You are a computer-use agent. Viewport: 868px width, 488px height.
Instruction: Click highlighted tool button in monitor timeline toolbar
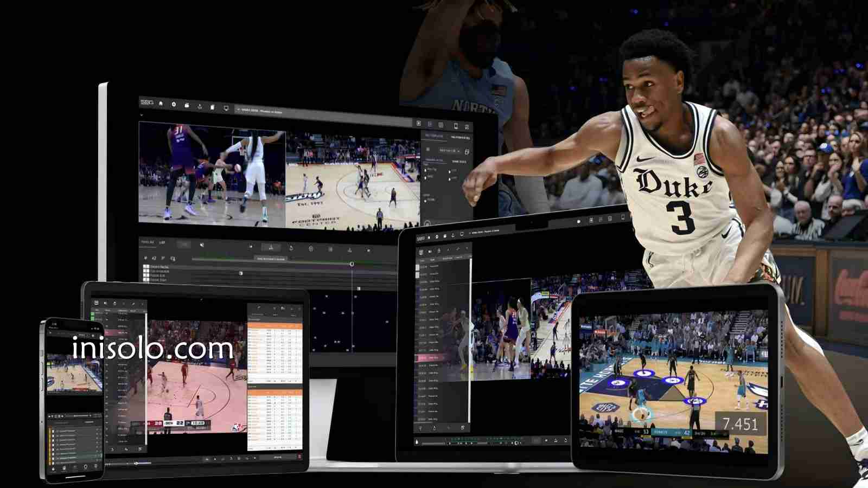coord(271,247)
